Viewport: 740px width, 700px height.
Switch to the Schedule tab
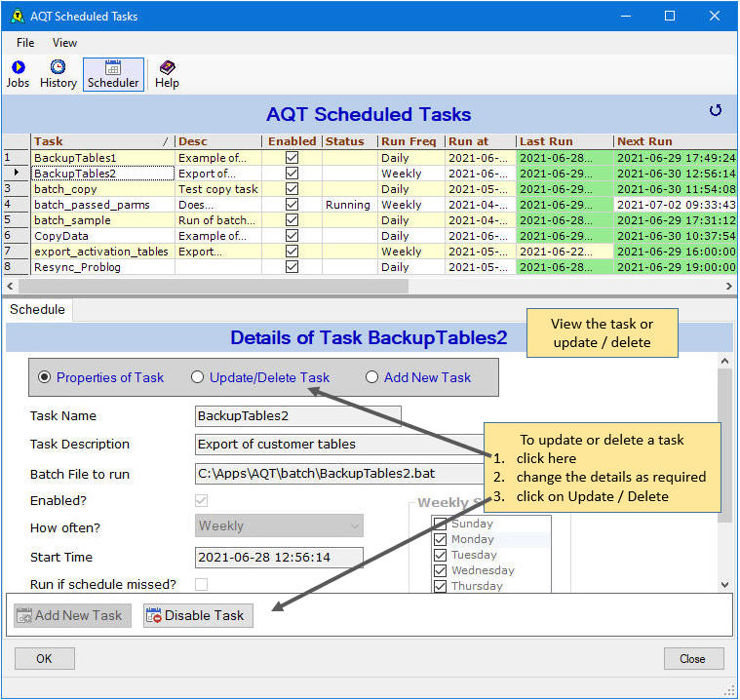tap(37, 310)
